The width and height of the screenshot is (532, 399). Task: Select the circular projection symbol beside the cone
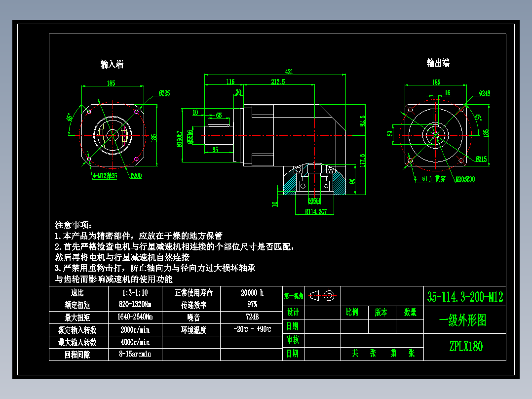pos(329,296)
